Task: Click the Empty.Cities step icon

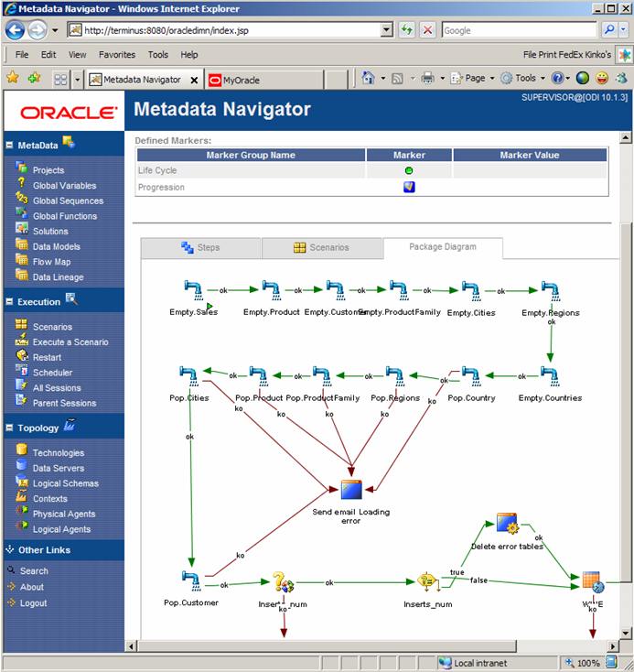Action: pyautogui.click(x=471, y=290)
